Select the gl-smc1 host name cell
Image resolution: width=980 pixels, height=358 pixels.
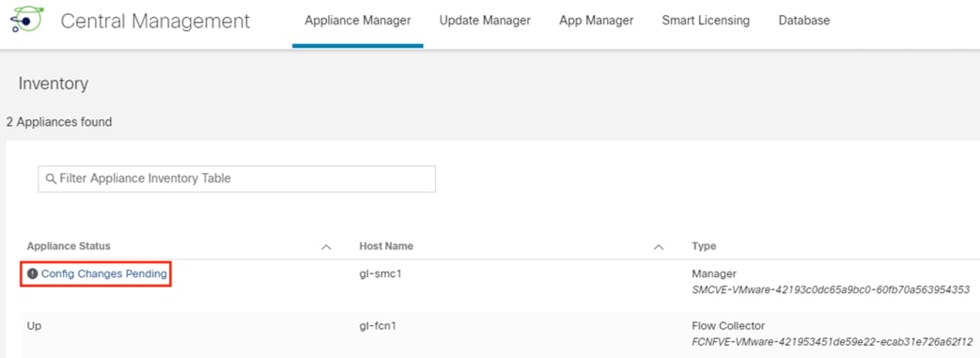(380, 273)
